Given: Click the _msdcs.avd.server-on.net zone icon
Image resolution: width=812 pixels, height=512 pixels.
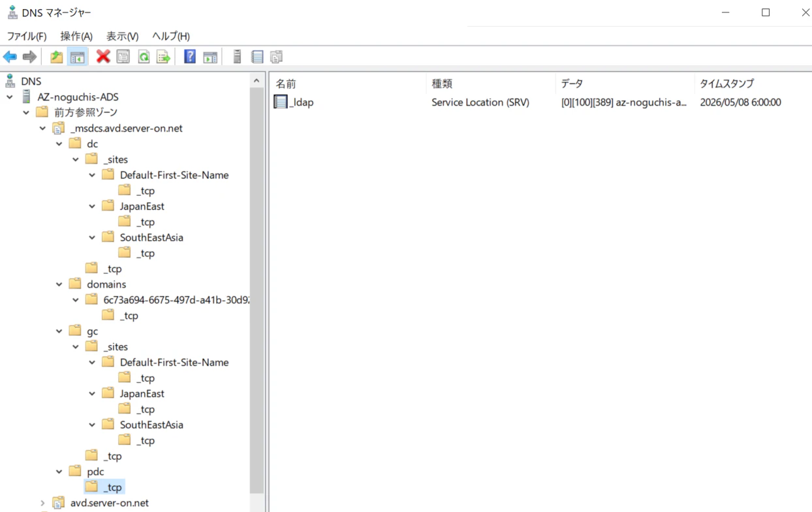Looking at the screenshot, I should click(x=59, y=128).
